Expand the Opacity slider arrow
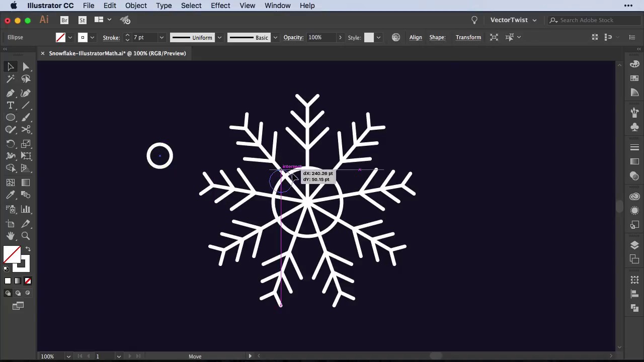 coord(340,38)
